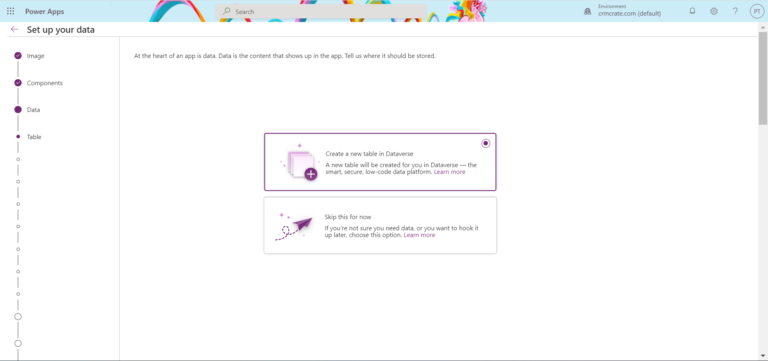The width and height of the screenshot is (768, 361).
Task: Click the Components step check circle
Action: click(x=18, y=83)
